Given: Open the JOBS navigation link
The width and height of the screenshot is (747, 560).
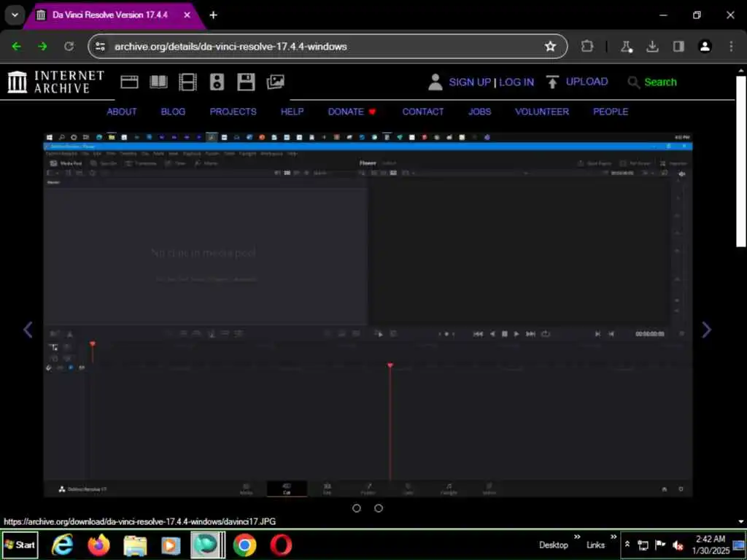Looking at the screenshot, I should tap(479, 112).
